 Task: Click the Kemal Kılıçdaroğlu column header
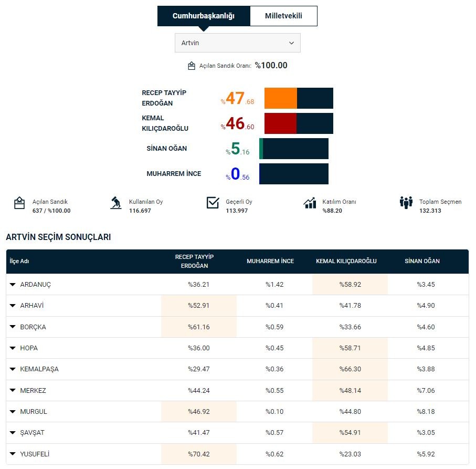[346, 261]
